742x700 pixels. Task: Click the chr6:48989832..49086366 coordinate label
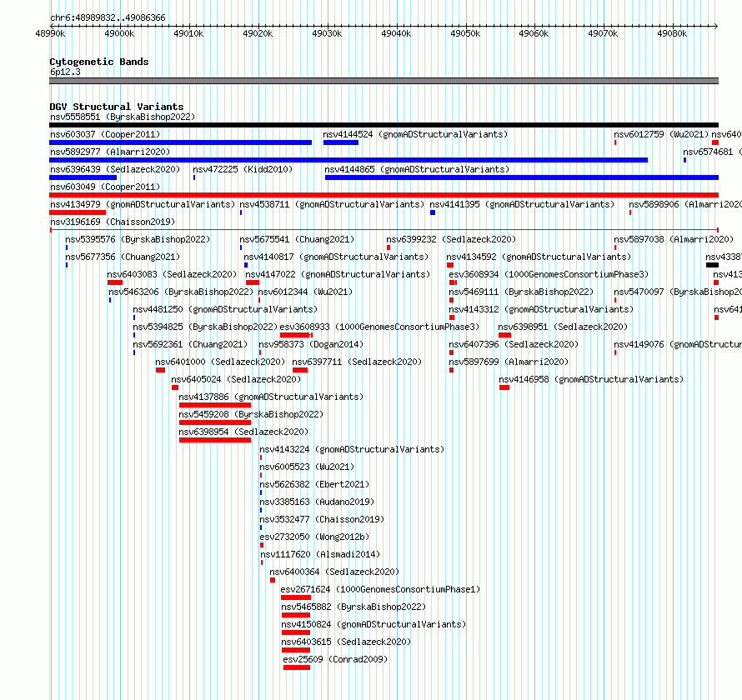pos(108,18)
